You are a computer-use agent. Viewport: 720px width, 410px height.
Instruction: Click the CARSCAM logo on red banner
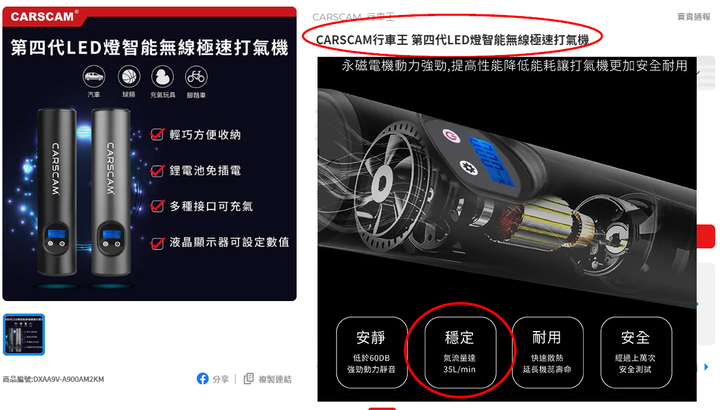44,17
